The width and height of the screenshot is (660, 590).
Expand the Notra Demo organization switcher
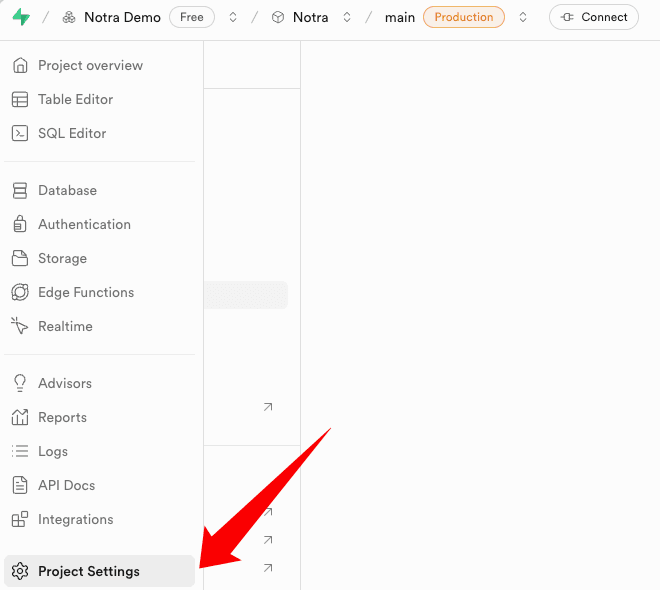point(233,17)
